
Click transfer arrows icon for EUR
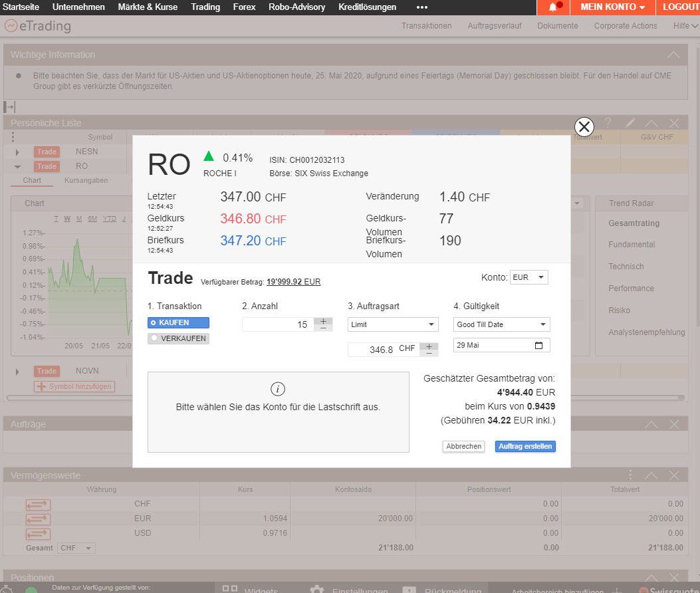[x=38, y=519]
